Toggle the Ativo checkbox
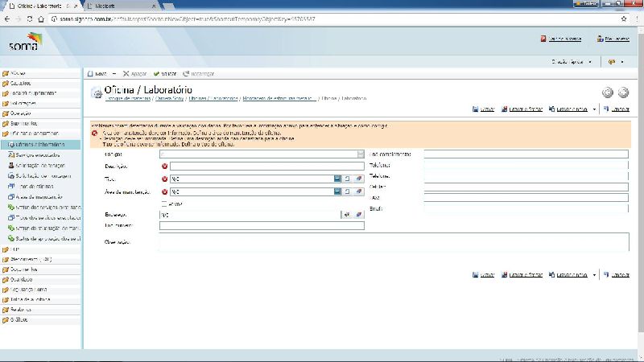Screen dimensions: 644x362 (164, 204)
